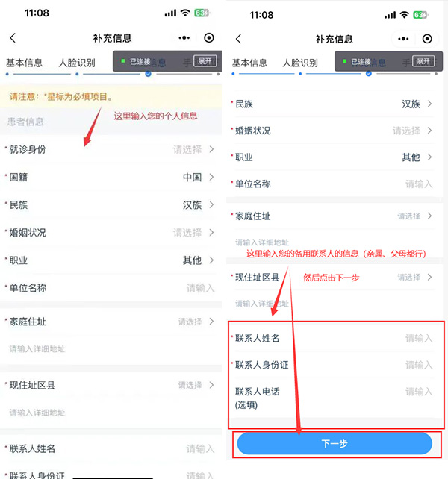Tap the circular close-target icon in right header
The height and width of the screenshot is (479, 448).
pyautogui.click(x=427, y=39)
